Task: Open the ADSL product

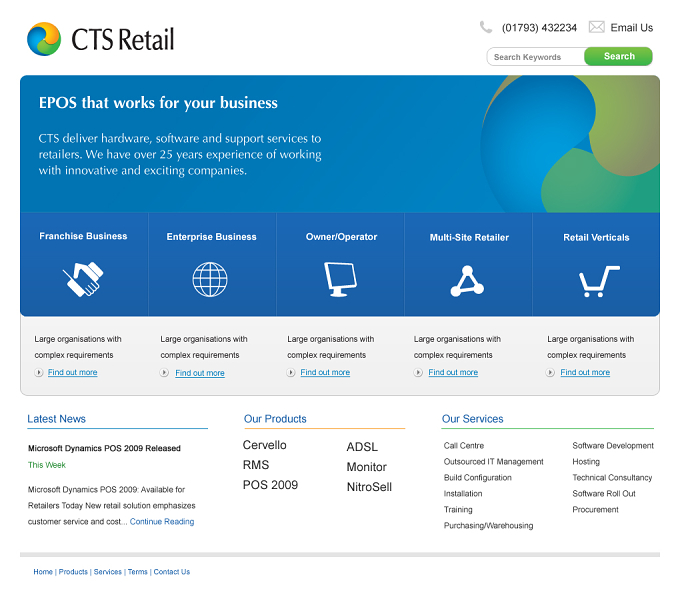Action: click(x=362, y=447)
